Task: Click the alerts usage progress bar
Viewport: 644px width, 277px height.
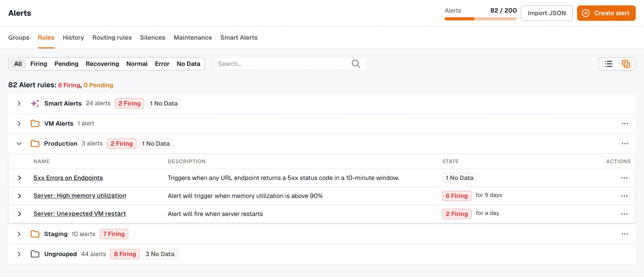Action: click(x=480, y=19)
